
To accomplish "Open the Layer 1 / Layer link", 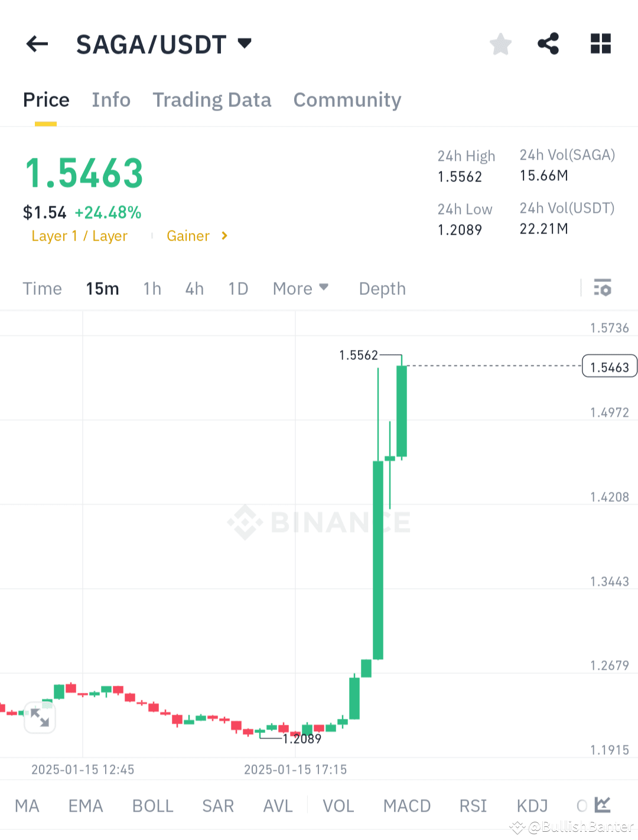I will pyautogui.click(x=80, y=235).
